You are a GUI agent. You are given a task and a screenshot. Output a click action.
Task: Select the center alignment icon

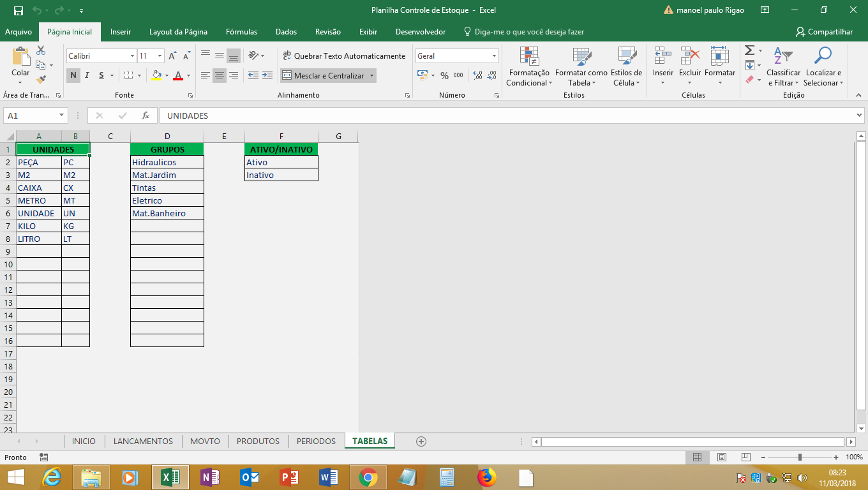pos(219,77)
